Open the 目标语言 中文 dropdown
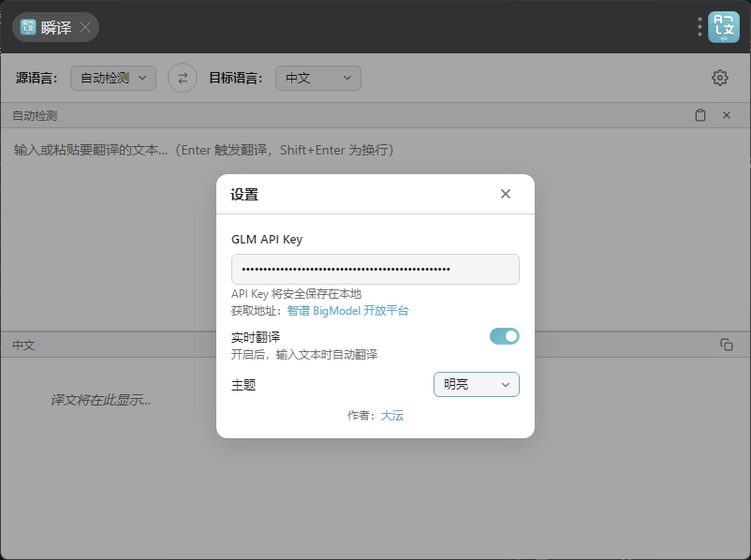Screen dimensions: 751x560 click(x=317, y=78)
